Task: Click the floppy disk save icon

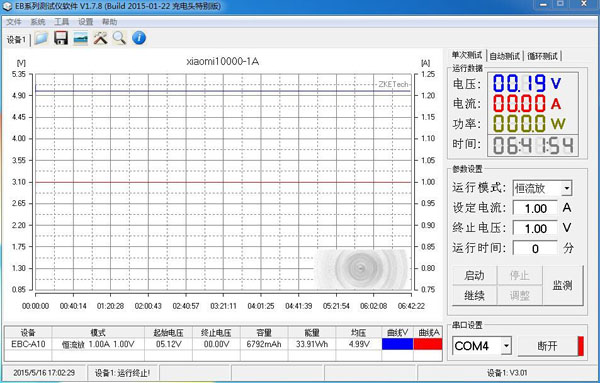Action: [61, 38]
